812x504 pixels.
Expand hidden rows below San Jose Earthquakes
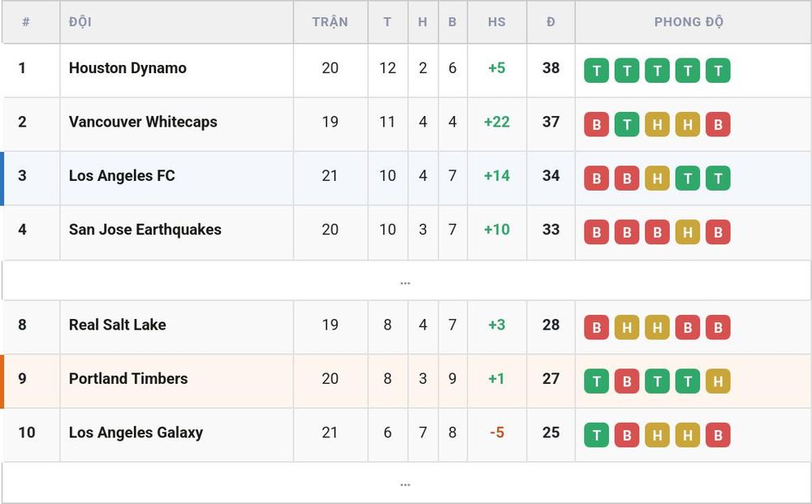pyautogui.click(x=405, y=281)
